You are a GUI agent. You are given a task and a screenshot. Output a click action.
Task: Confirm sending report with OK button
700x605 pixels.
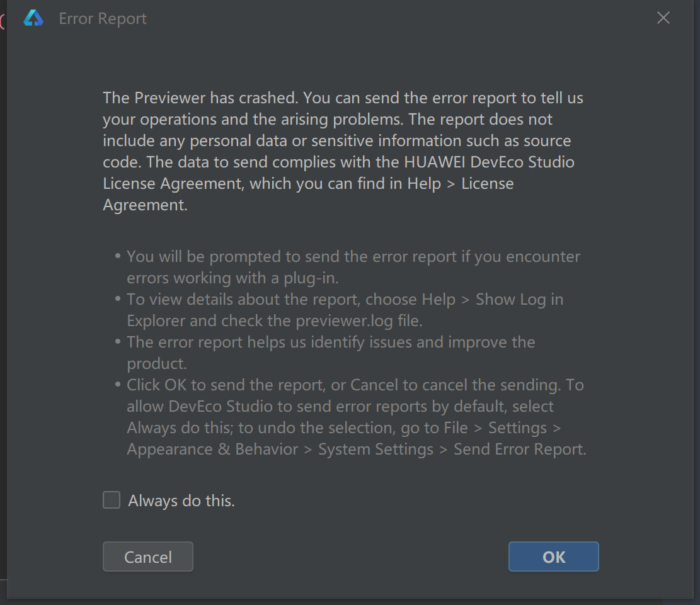[x=554, y=557]
